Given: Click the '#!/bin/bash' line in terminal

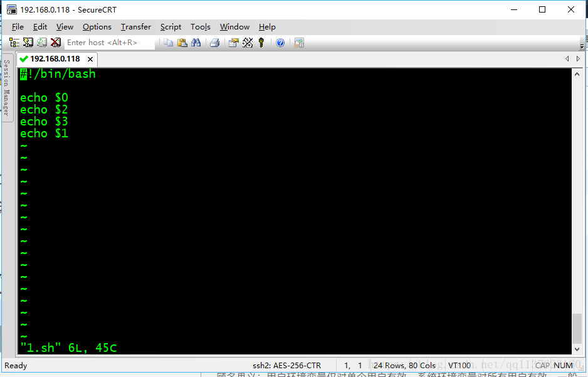Looking at the screenshot, I should (x=58, y=74).
